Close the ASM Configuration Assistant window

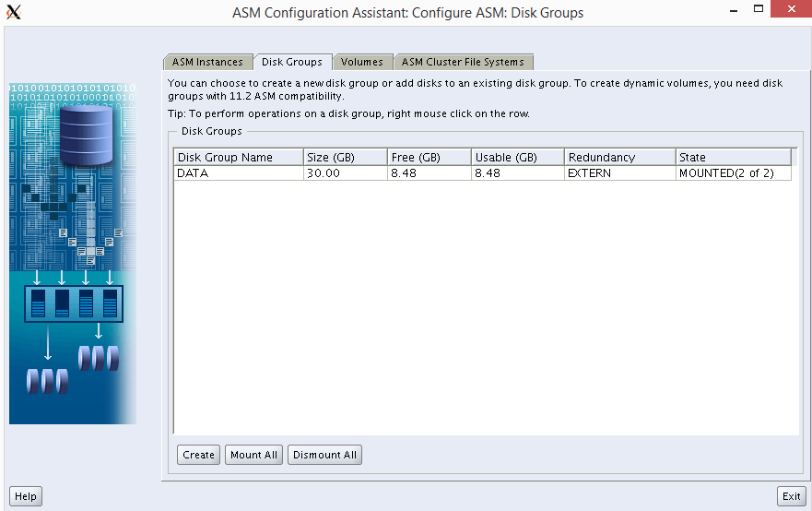pos(790,9)
